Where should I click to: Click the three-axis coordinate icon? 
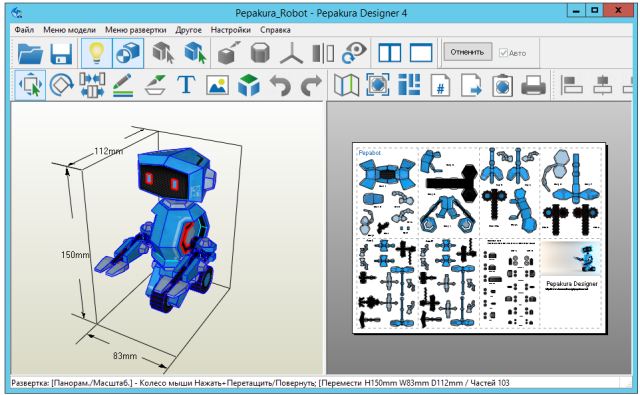[291, 53]
